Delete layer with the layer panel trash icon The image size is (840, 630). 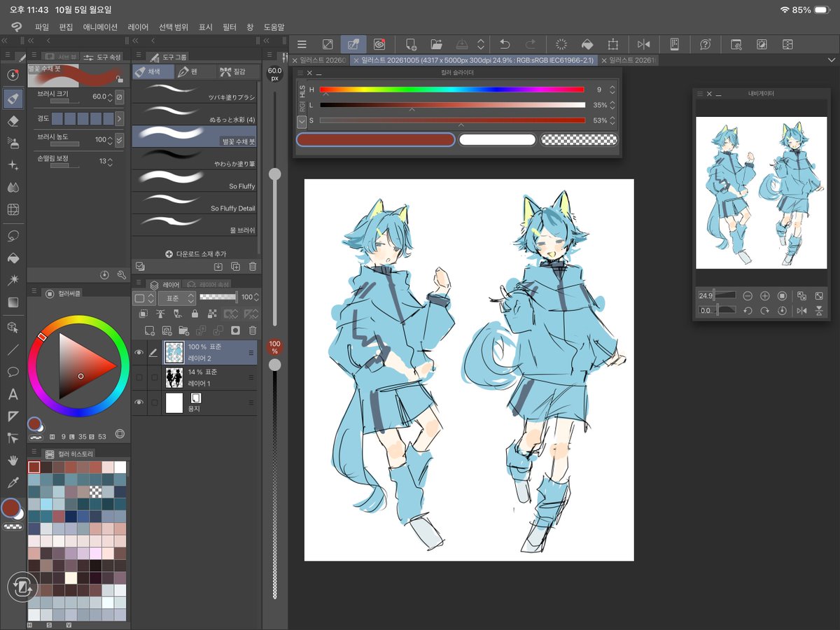pos(253,330)
